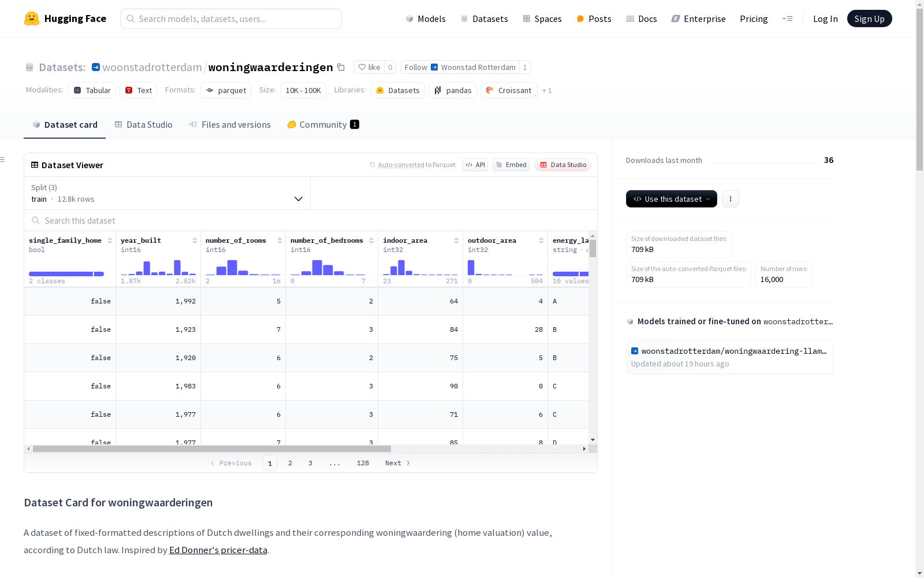Click Next page in the pagination

point(397,463)
